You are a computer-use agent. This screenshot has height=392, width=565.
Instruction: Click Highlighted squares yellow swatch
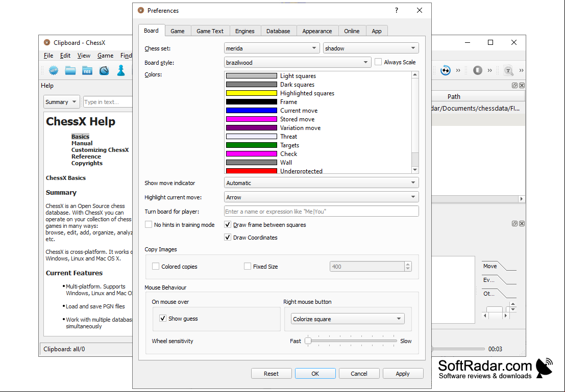(252, 93)
